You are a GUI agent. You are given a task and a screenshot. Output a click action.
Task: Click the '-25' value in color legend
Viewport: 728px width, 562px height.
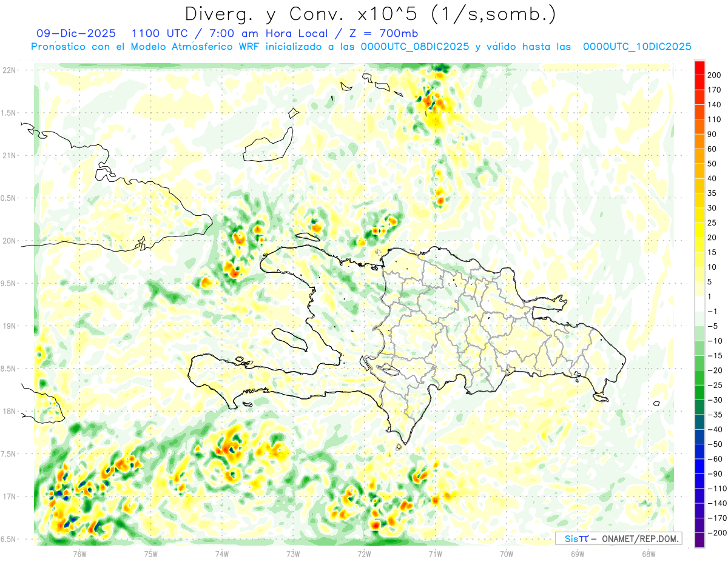pyautogui.click(x=714, y=385)
